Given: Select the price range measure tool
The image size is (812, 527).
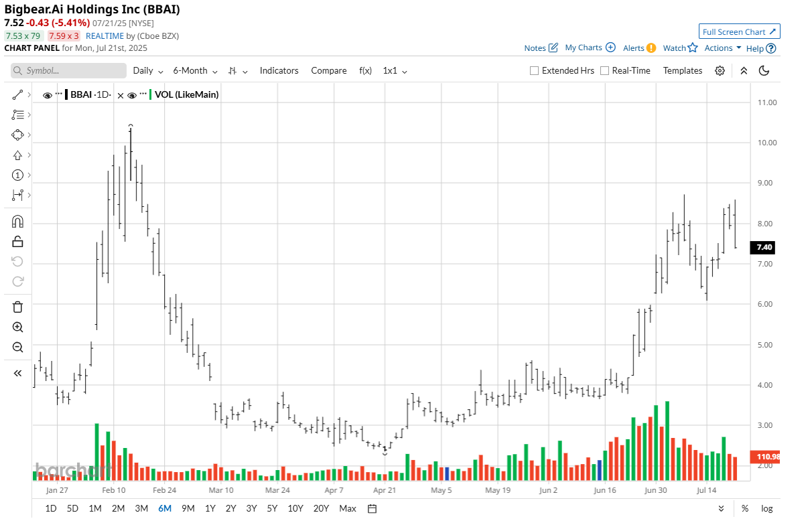Looking at the screenshot, I should (17, 195).
